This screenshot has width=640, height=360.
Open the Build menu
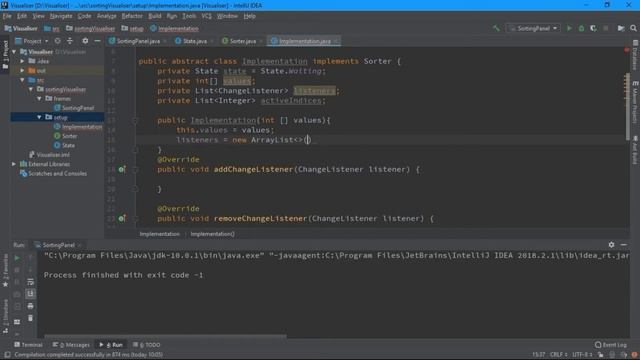154,16
